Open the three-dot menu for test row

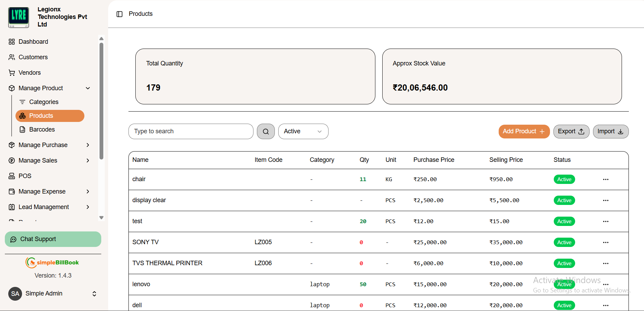pyautogui.click(x=605, y=221)
